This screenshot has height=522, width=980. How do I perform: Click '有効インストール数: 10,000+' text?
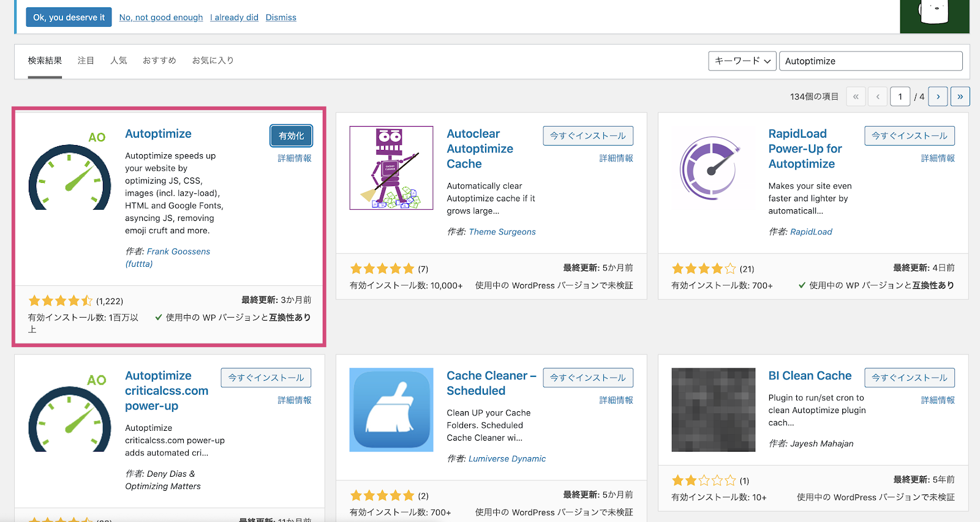pyautogui.click(x=406, y=286)
